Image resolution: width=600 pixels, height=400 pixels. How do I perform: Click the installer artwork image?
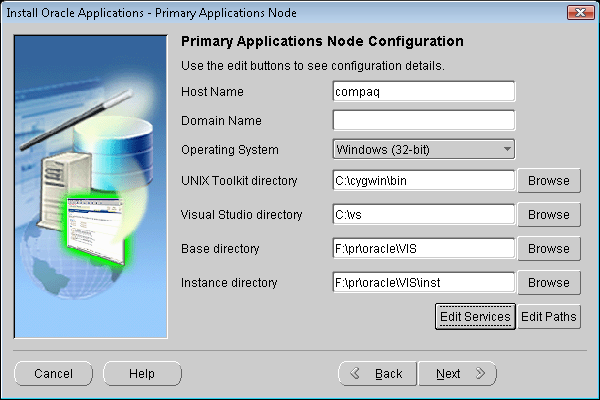click(90, 185)
